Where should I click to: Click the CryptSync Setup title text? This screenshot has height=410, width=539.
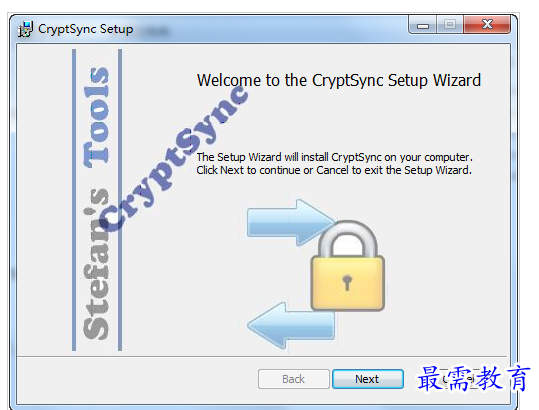coord(86,29)
